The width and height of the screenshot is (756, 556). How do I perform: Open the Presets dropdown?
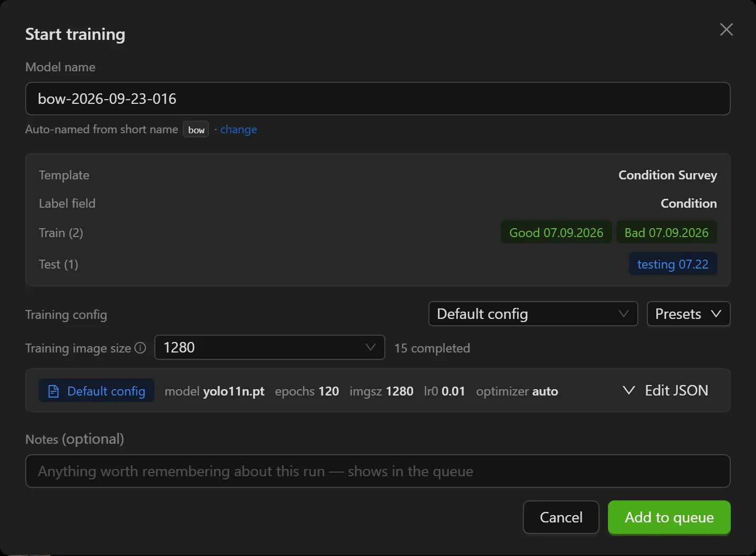pyautogui.click(x=688, y=314)
